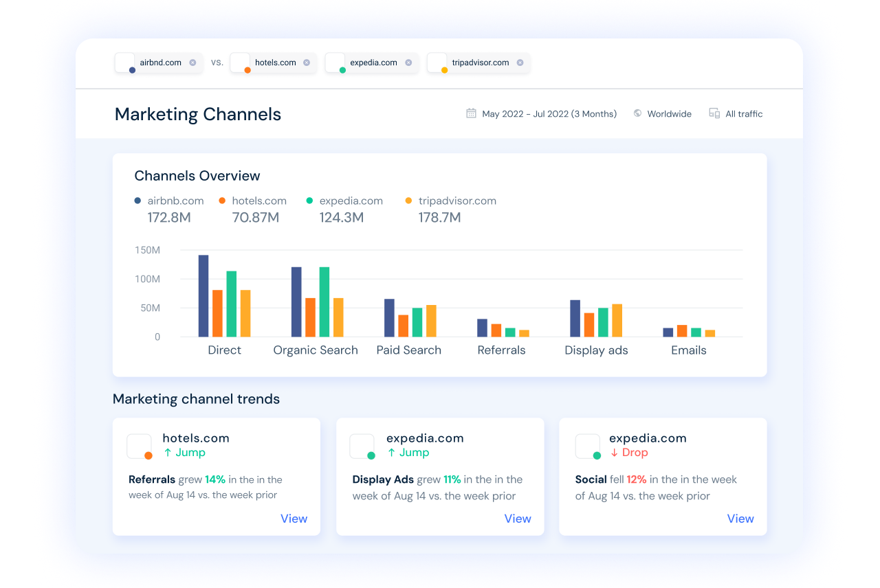Click the calendar icon beside the date range
Screen dimensions: 880x588
471,113
